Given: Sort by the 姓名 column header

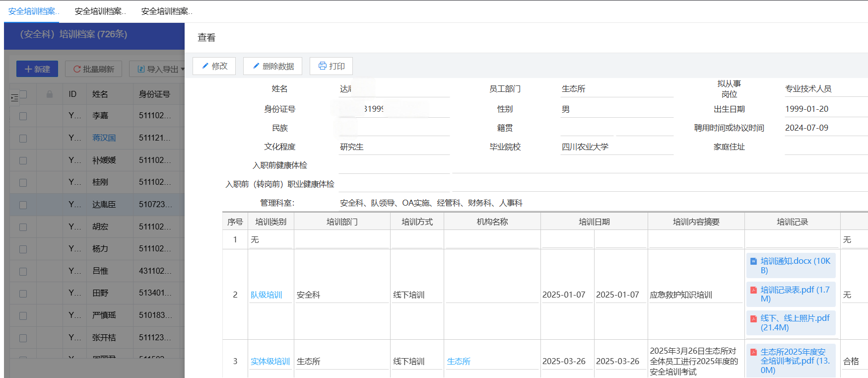Looking at the screenshot, I should pos(100,94).
